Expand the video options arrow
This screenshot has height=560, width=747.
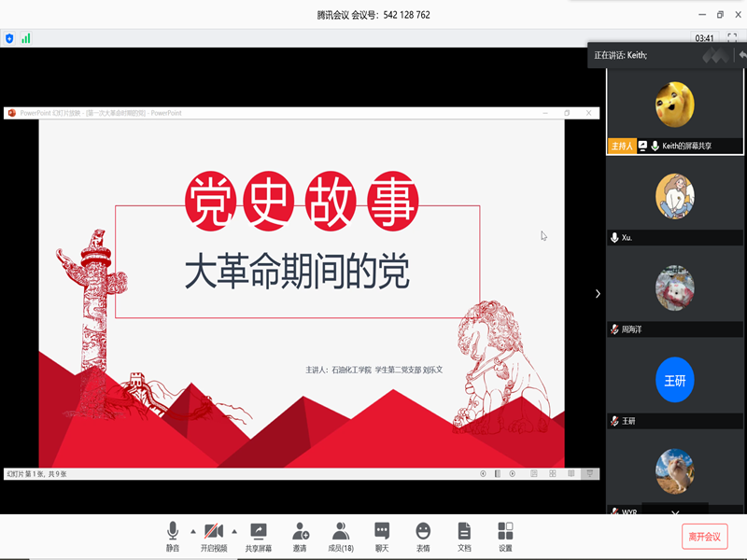point(234,531)
